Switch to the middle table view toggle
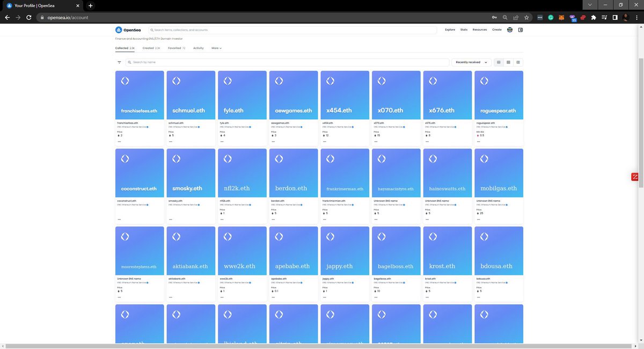644x349 pixels. [508, 62]
